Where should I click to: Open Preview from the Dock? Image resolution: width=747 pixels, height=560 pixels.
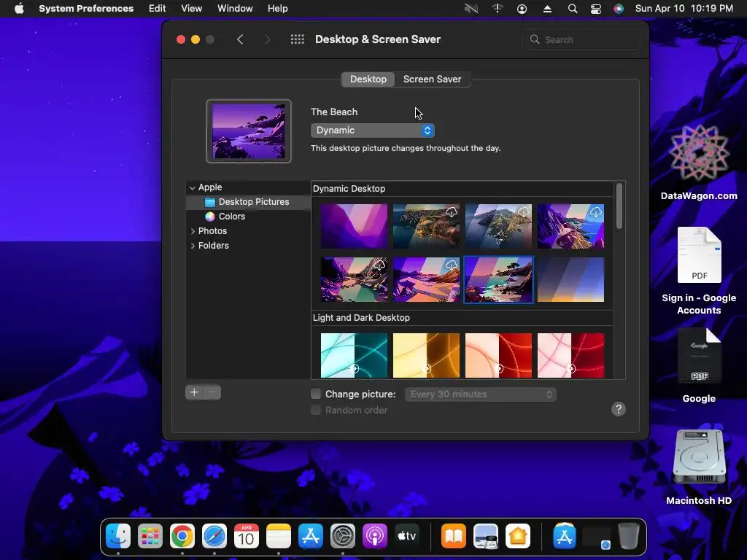coord(485,536)
